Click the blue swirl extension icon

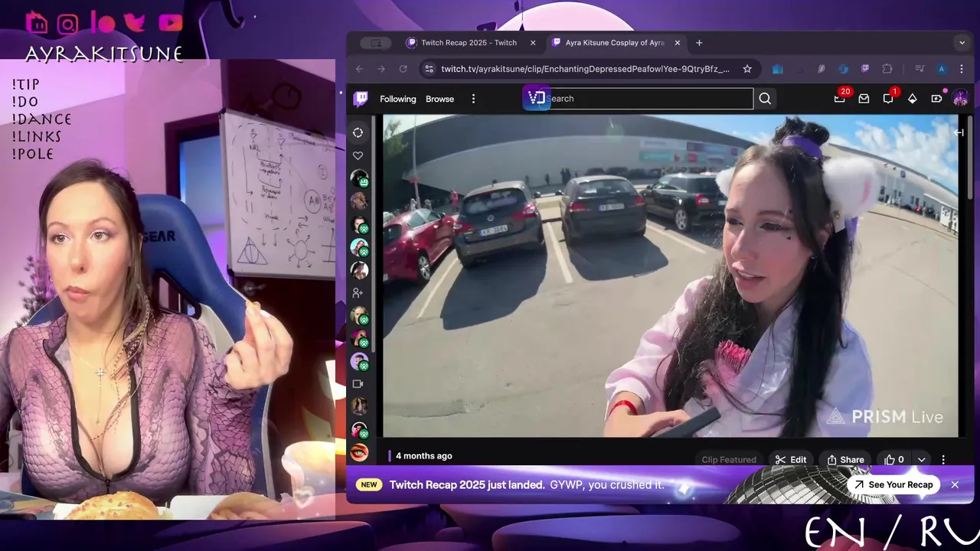pos(843,69)
